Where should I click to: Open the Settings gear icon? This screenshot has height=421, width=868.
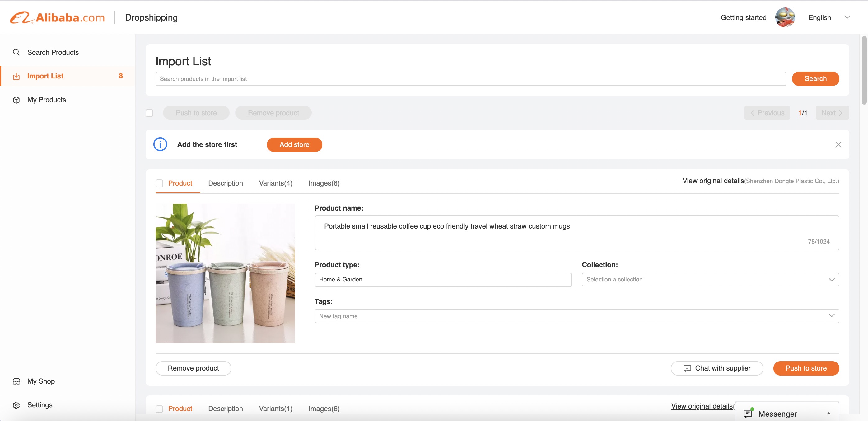[16, 405]
